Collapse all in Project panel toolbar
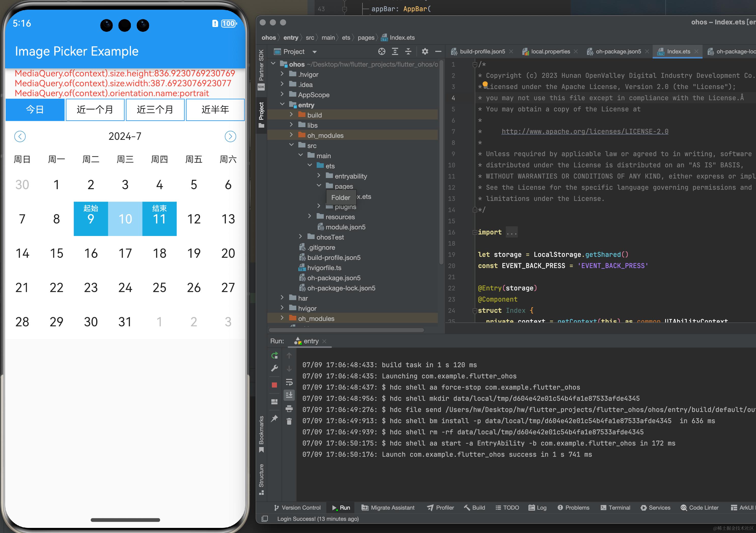This screenshot has width=756, height=533. [408, 51]
